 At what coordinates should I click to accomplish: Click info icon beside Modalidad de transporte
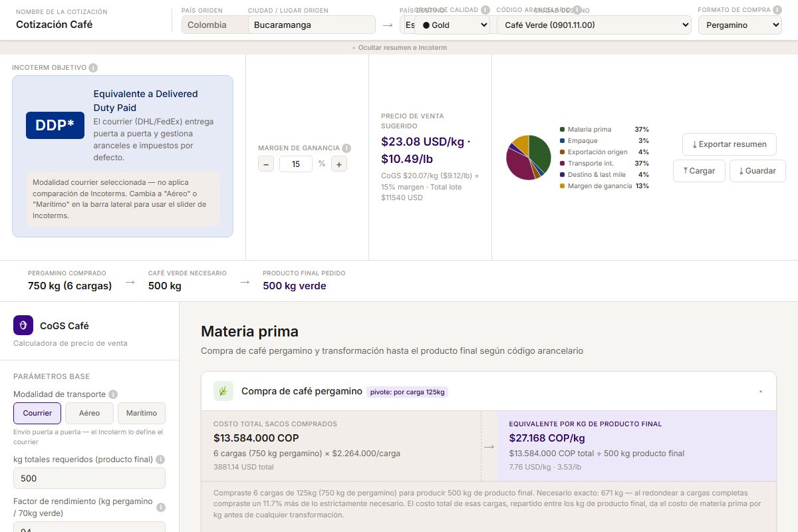click(113, 394)
